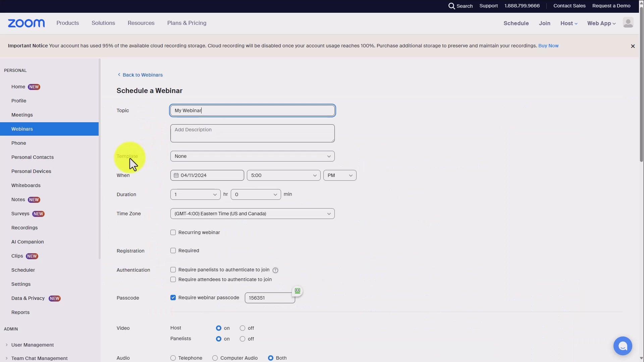The height and width of the screenshot is (362, 644).
Task: Click the Buy Now link
Action: 548,46
